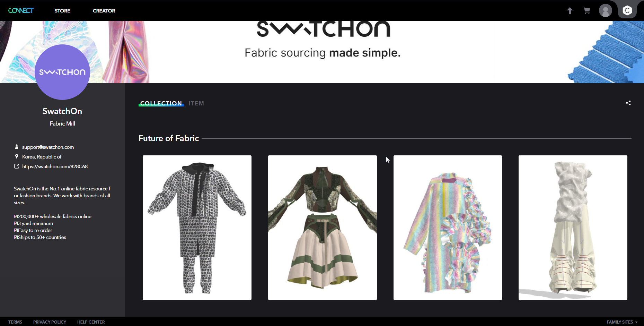Open the Privacy Policy link

coord(50,322)
